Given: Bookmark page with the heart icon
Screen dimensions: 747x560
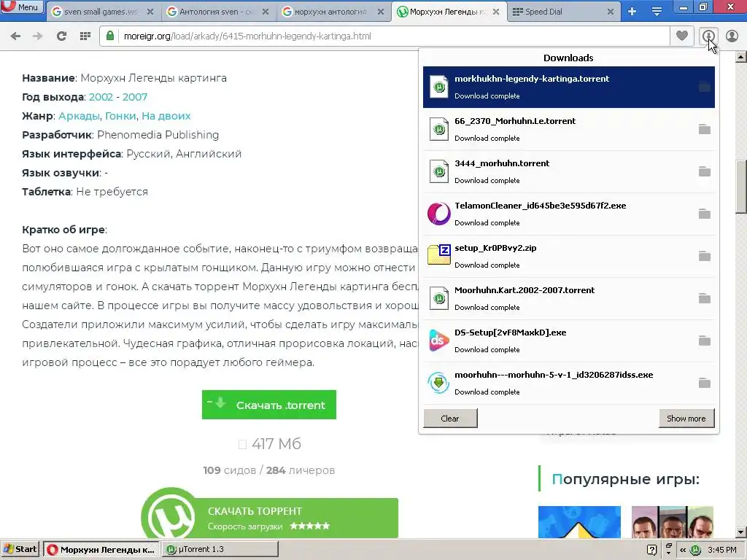Looking at the screenshot, I should 682,36.
